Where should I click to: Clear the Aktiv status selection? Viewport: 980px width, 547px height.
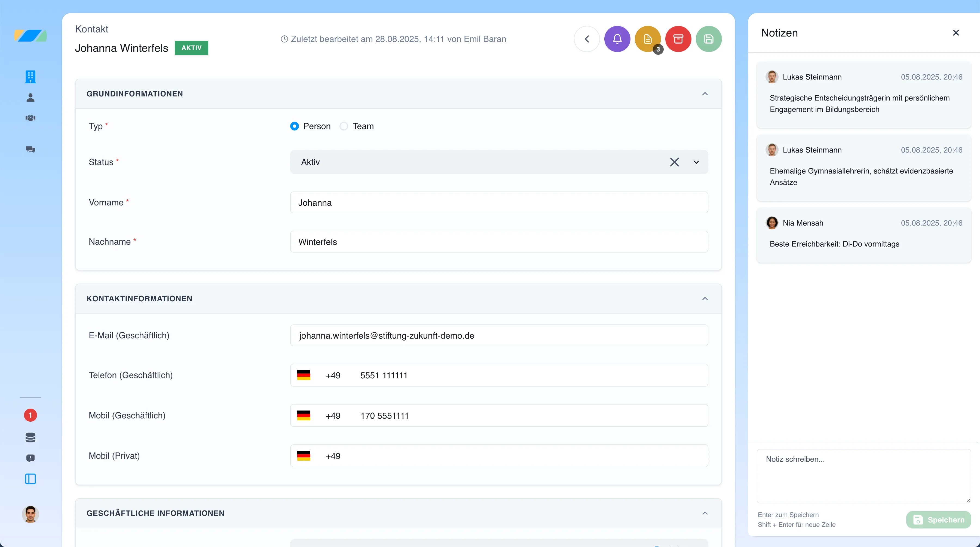click(674, 162)
